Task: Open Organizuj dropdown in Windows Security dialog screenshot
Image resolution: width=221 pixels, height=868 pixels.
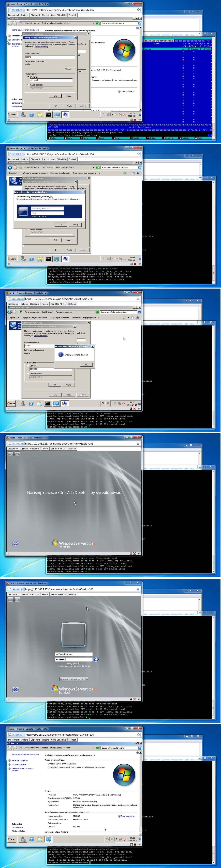Action: pyautogui.click(x=14, y=173)
